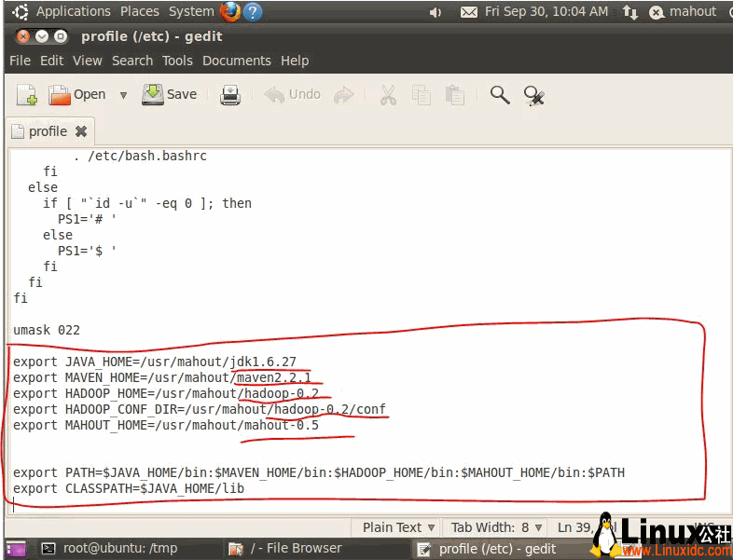Screen dimensions: 733x560
Task: Click the MAVEN_HOME export line
Action: point(162,378)
